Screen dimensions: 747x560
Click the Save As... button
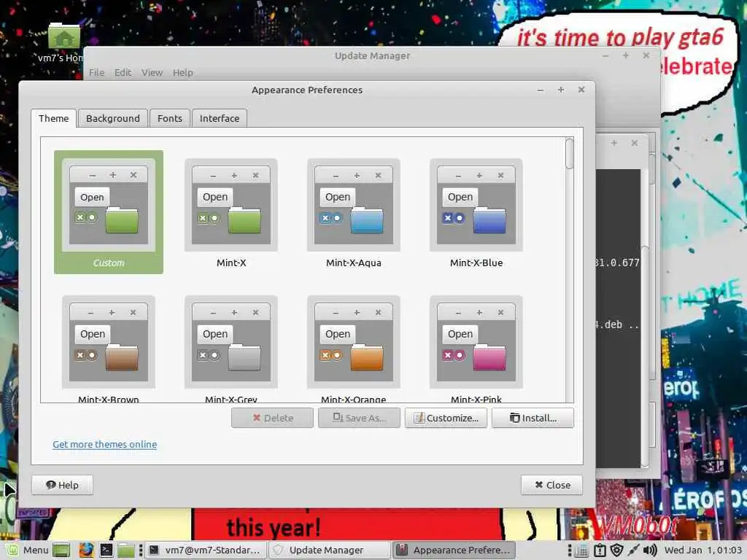pos(359,418)
